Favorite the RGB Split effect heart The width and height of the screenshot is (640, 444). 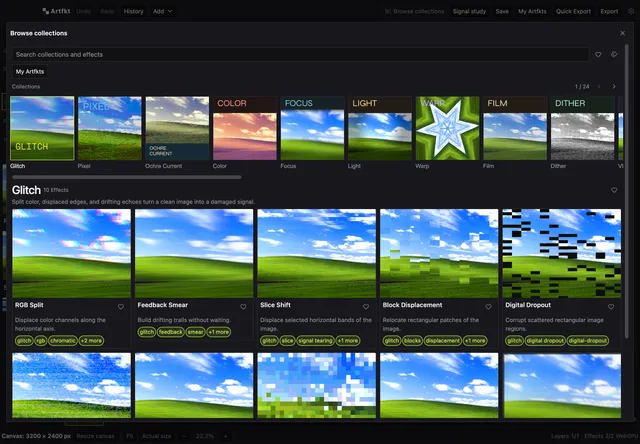(121, 307)
